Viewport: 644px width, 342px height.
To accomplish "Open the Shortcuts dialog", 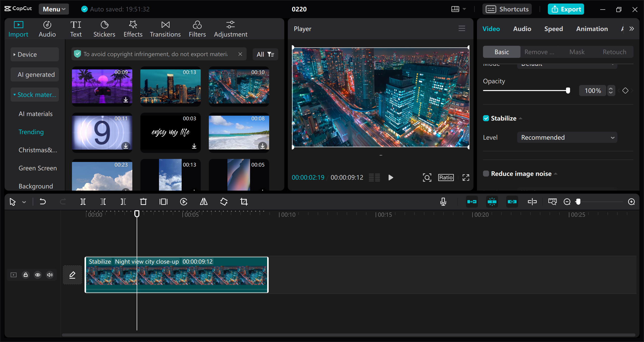I will [x=507, y=9].
